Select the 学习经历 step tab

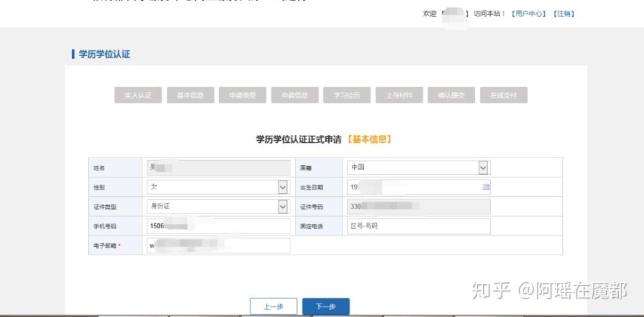point(346,95)
